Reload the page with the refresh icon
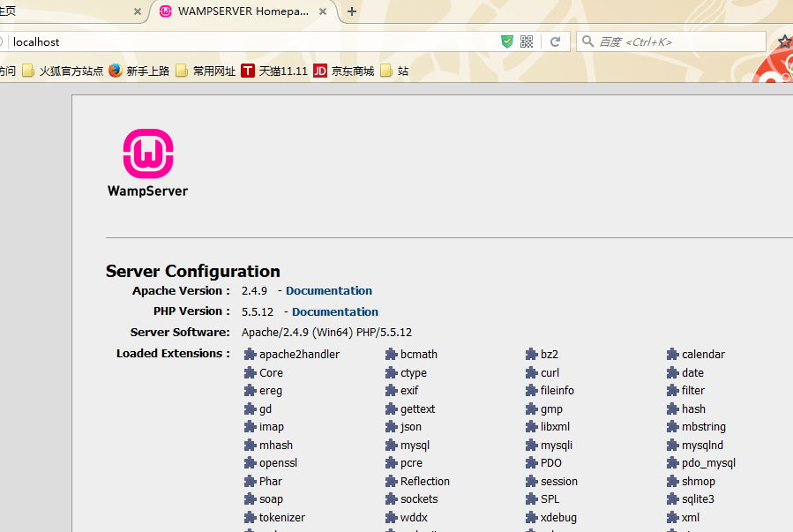Viewport: 793px width, 532px height. (x=556, y=42)
